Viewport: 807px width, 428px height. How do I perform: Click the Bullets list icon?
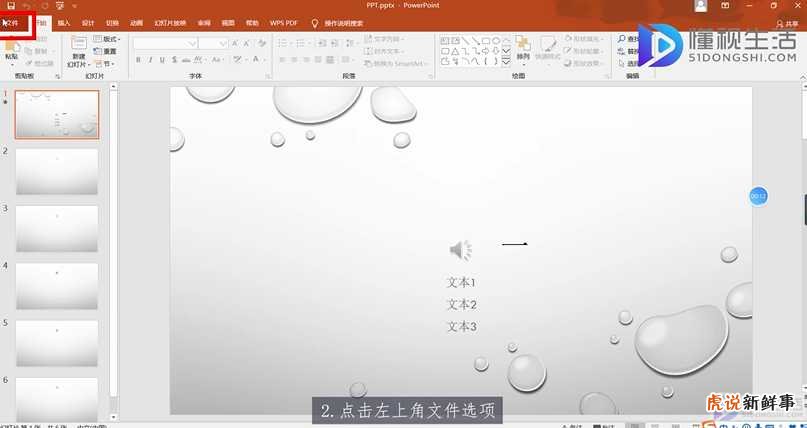click(284, 44)
